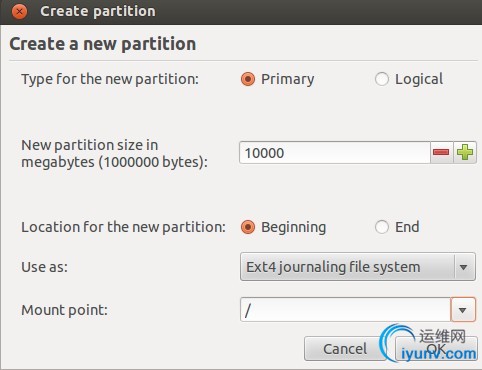482x370 pixels.
Task: Click the Create partition title bar
Action: click(x=241, y=12)
